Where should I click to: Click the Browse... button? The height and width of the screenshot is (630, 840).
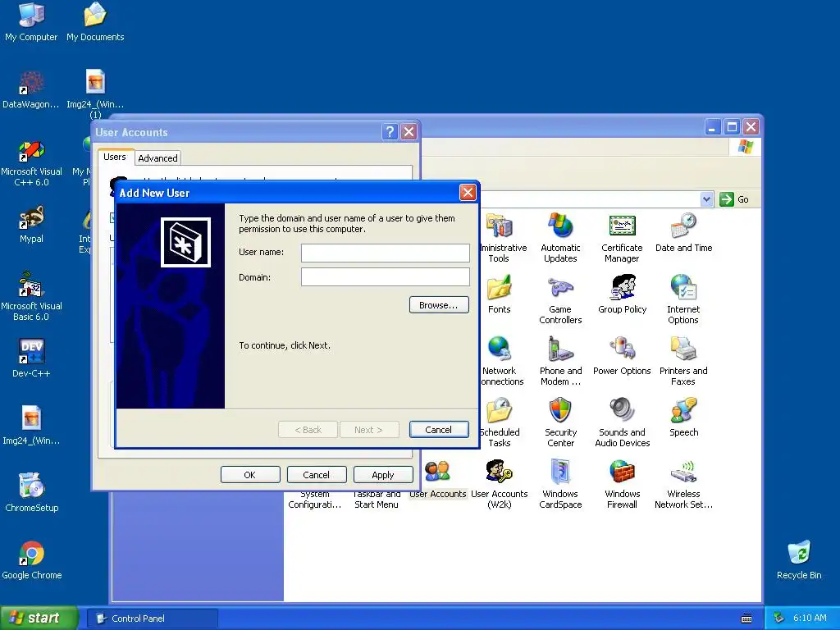click(439, 305)
